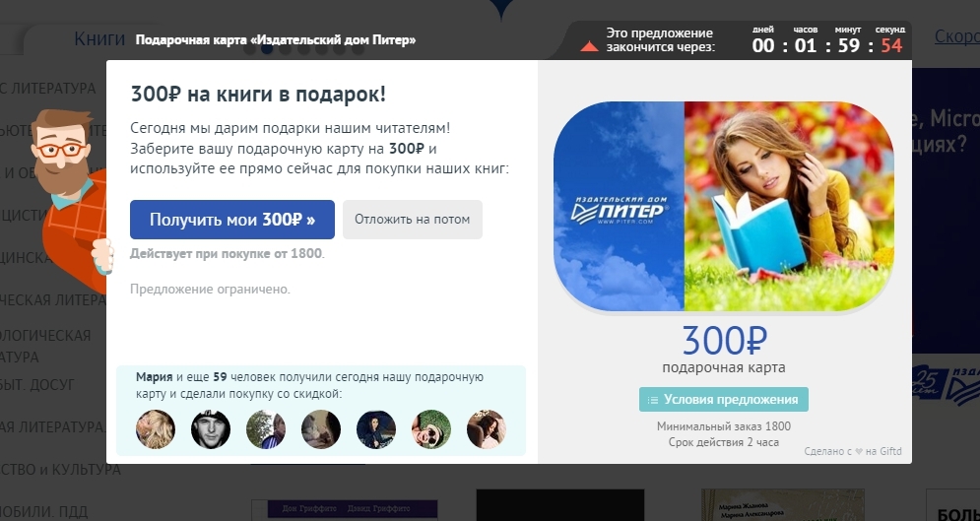Open first blonde user avatar

(x=156, y=429)
